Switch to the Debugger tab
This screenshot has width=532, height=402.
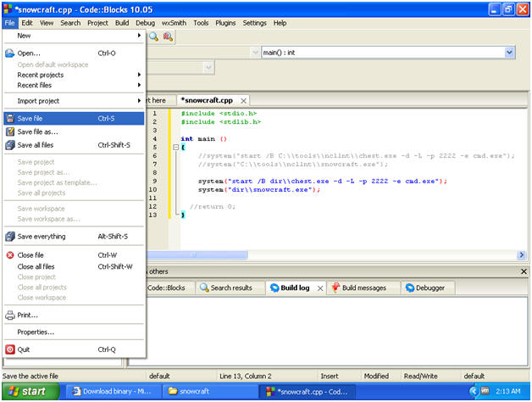[x=429, y=288]
